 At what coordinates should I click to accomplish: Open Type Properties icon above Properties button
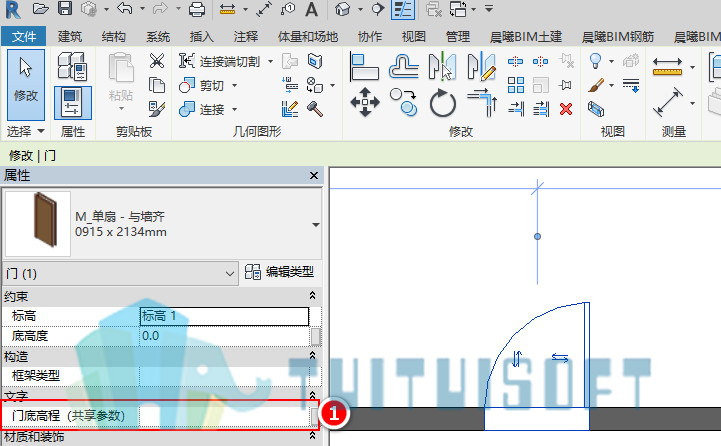(72, 66)
